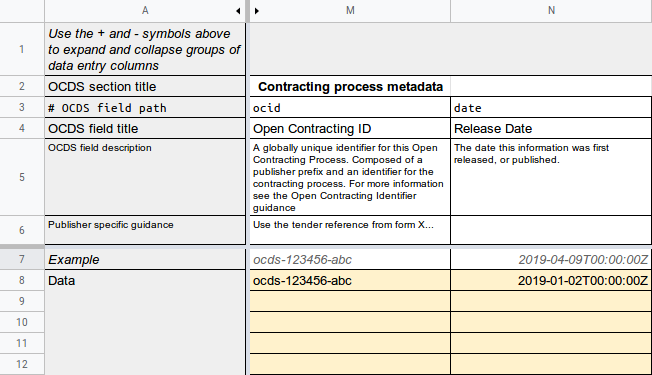This screenshot has height=375, width=652.
Task: Select the empty yellow cell in column N row 11
Action: click(551, 343)
